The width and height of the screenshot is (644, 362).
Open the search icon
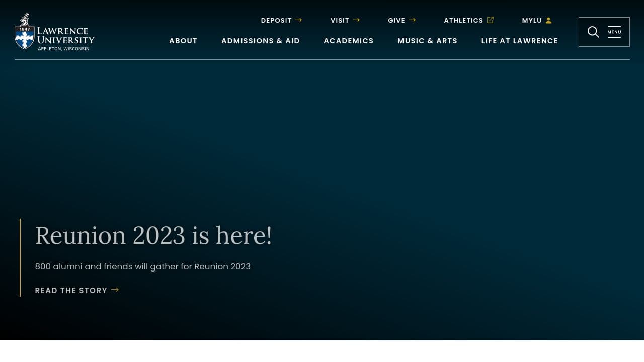click(593, 32)
